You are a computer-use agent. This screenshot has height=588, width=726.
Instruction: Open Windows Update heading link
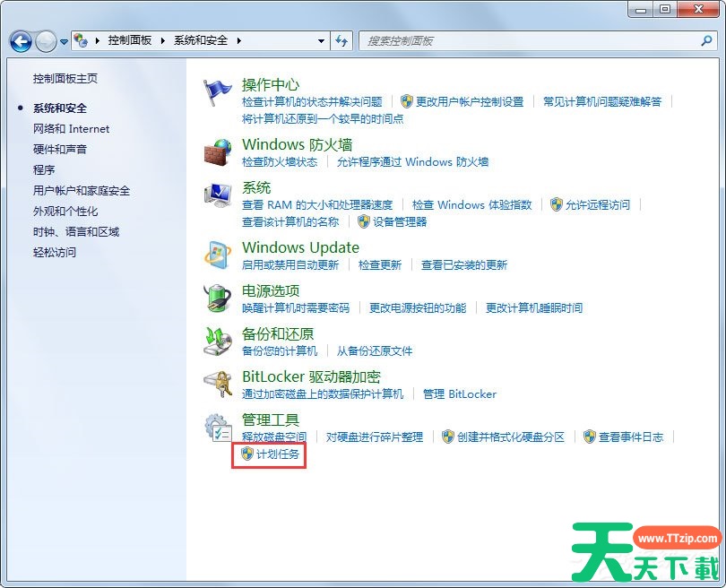[300, 247]
